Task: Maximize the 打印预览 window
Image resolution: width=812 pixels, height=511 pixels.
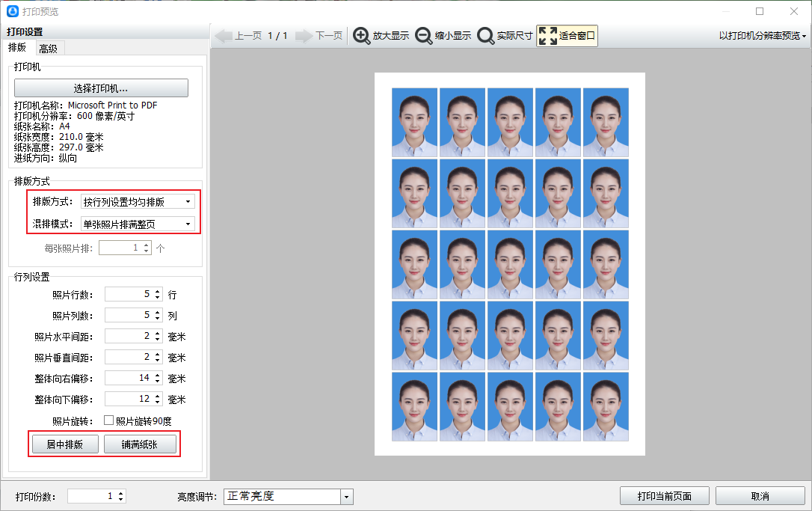Action: coord(760,11)
